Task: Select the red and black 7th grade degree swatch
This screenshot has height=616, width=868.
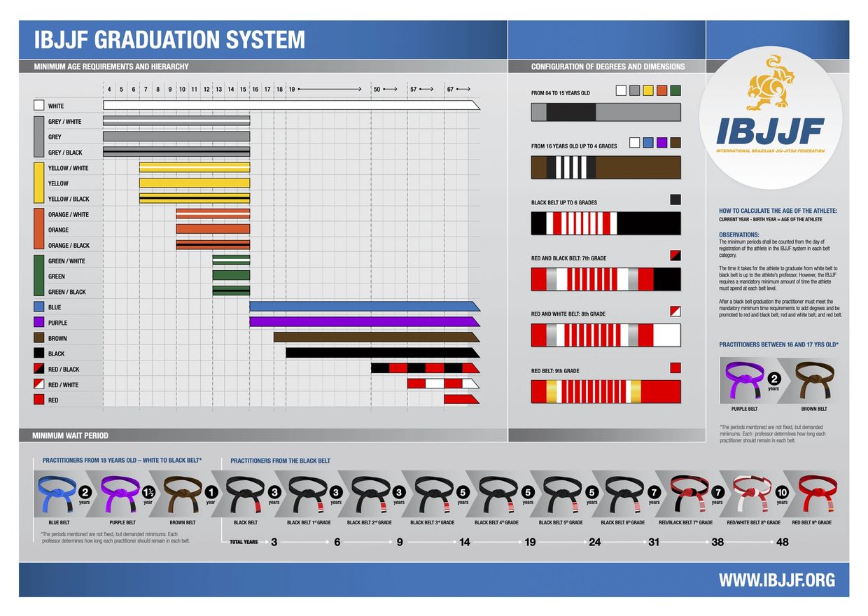Action: pyautogui.click(x=675, y=255)
